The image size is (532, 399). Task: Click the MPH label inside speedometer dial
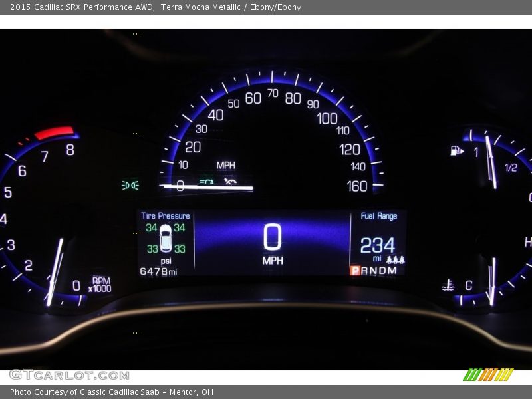click(225, 165)
